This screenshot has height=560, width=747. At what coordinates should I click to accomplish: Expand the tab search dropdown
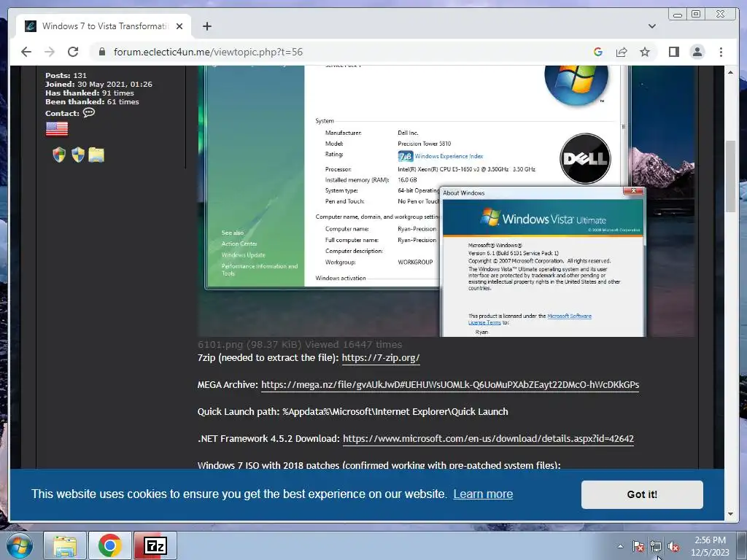(x=651, y=26)
